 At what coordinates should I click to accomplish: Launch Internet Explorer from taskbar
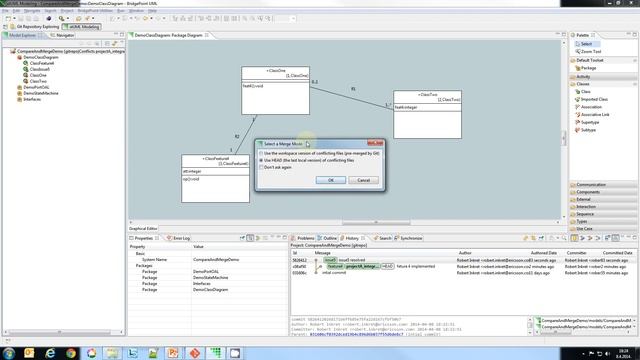[x=50, y=353]
